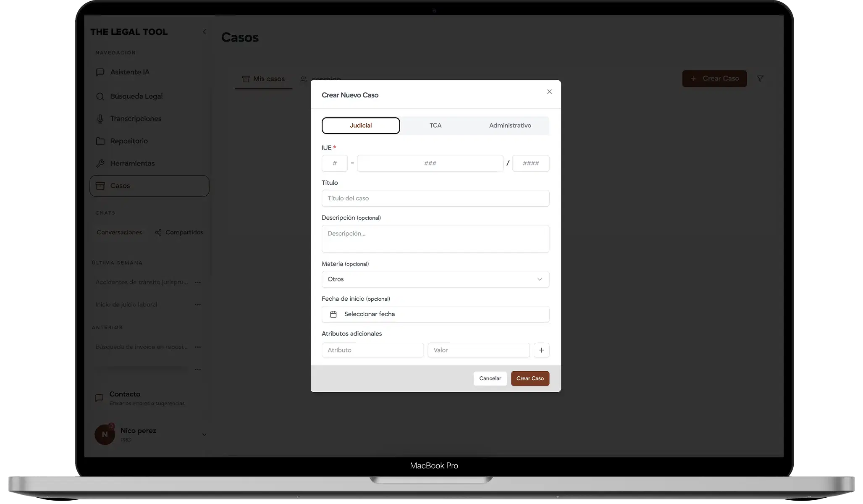Select the Judicial case type tab

point(361,126)
